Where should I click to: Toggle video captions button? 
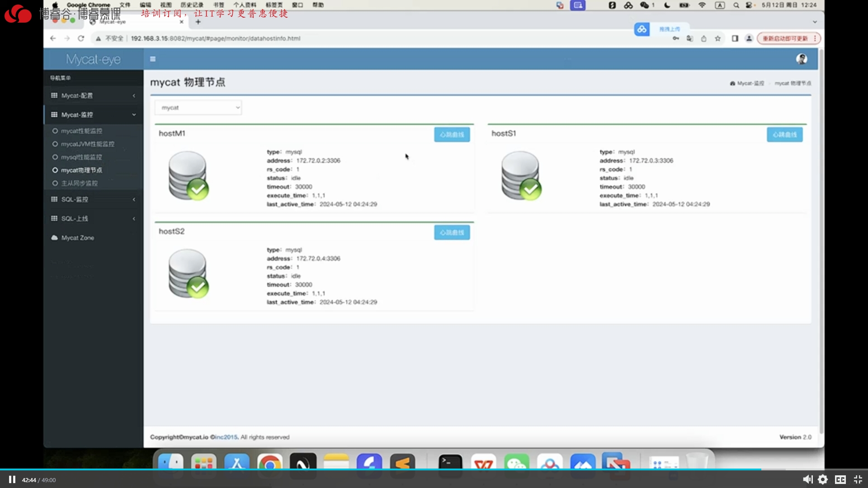pos(840,479)
